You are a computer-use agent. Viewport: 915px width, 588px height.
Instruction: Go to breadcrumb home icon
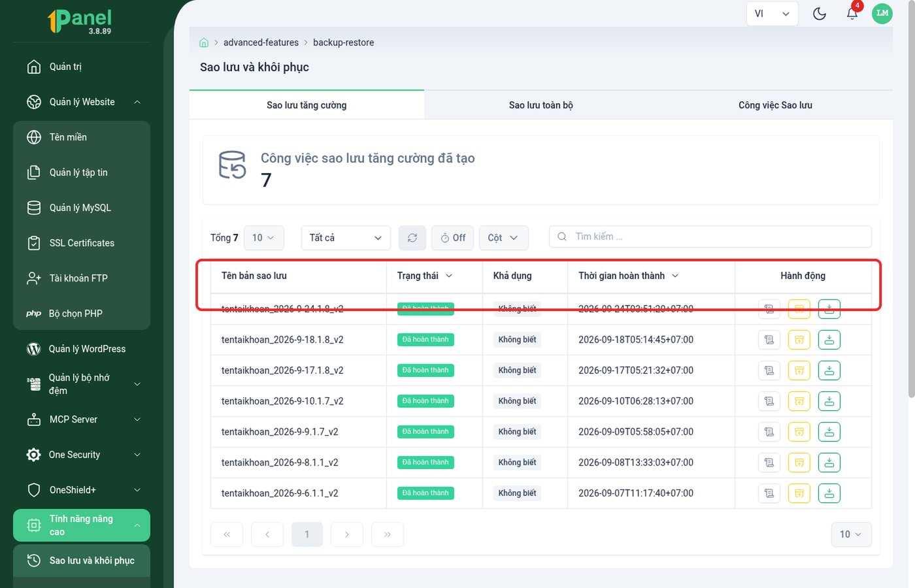pyautogui.click(x=204, y=42)
